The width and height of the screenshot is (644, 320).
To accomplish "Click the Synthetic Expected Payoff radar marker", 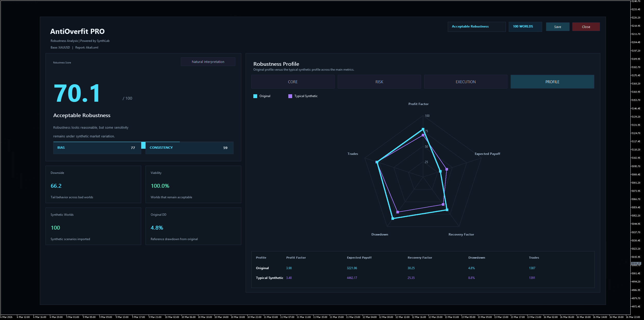I will click(447, 169).
